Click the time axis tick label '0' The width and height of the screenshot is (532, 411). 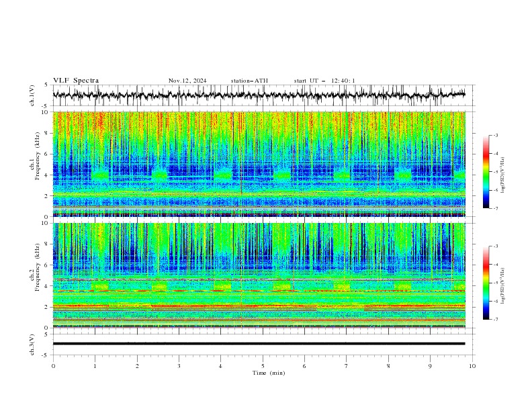(53, 366)
